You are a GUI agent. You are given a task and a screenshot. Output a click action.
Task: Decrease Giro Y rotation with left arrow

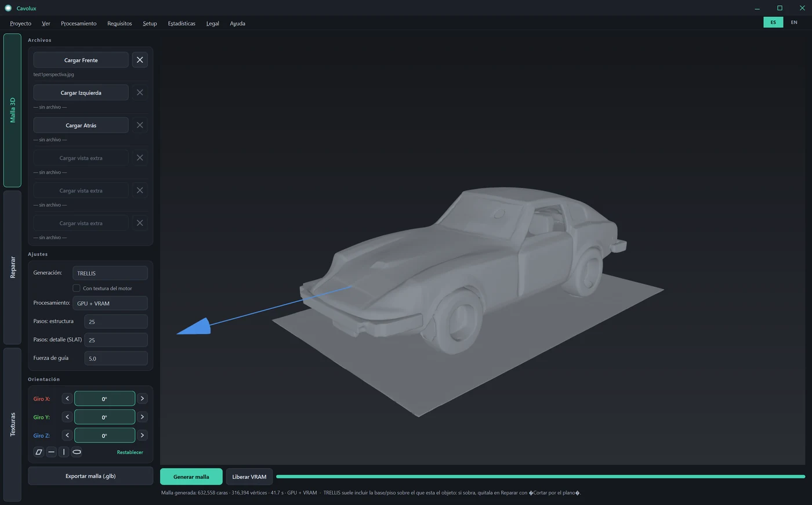tap(67, 417)
